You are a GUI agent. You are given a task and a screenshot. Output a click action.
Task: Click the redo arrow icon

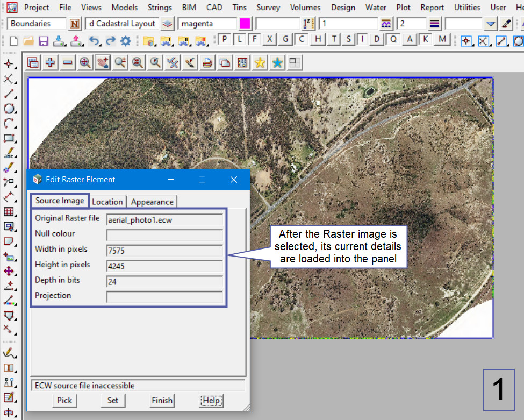[110, 41]
